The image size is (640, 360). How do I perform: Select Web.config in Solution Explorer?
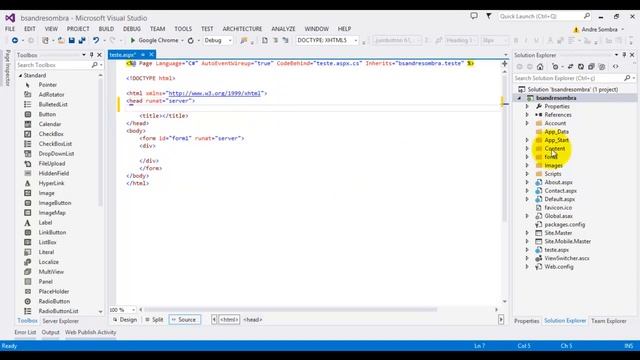[559, 267]
